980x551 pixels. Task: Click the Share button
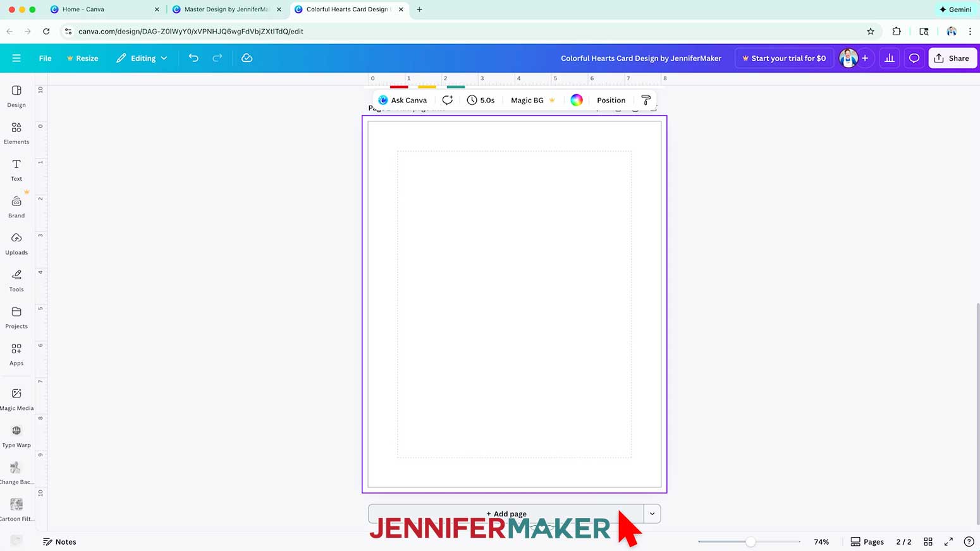(x=952, y=58)
